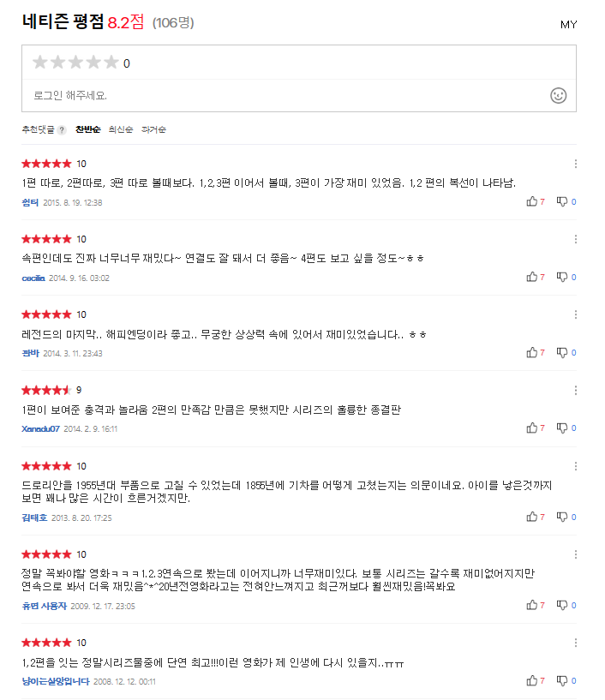Open the three-dot menu on Xanadu07's review
Image resolution: width=605 pixels, height=700 pixels.
coord(576,390)
